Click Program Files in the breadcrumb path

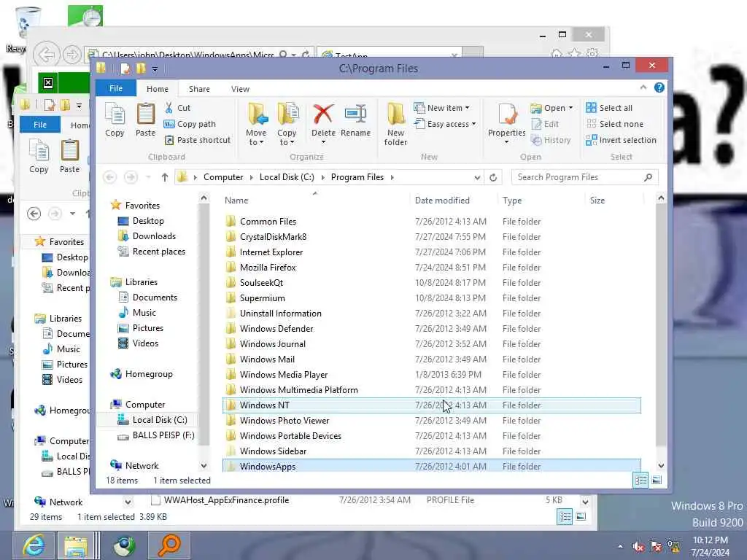[357, 178]
